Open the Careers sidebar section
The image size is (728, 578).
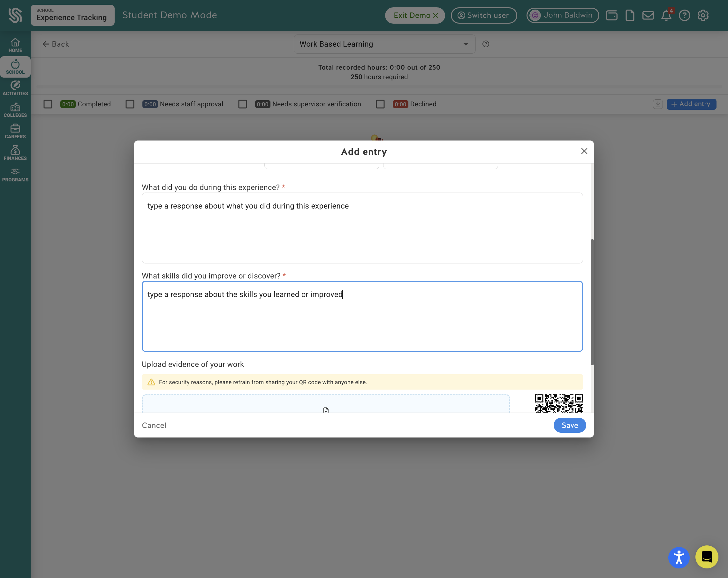point(15,131)
